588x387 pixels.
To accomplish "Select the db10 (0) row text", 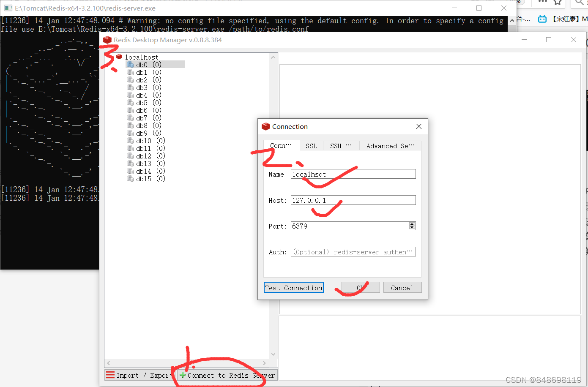I will click(150, 141).
